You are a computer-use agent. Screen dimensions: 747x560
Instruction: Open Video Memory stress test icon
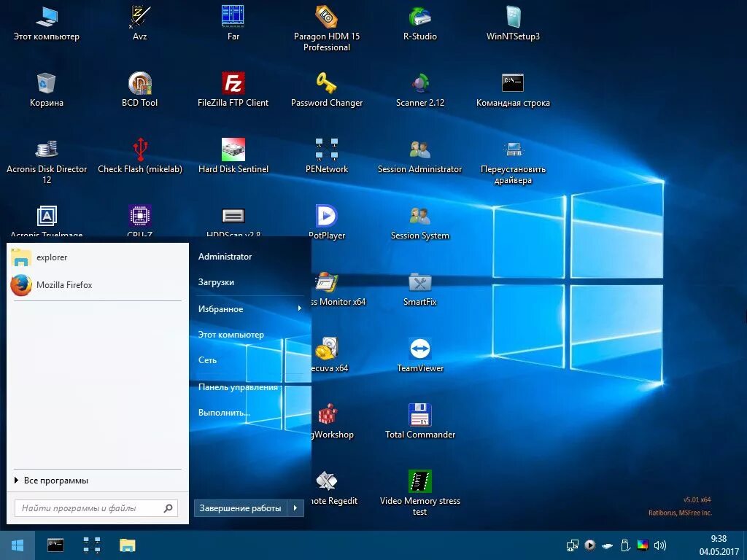coord(419,492)
